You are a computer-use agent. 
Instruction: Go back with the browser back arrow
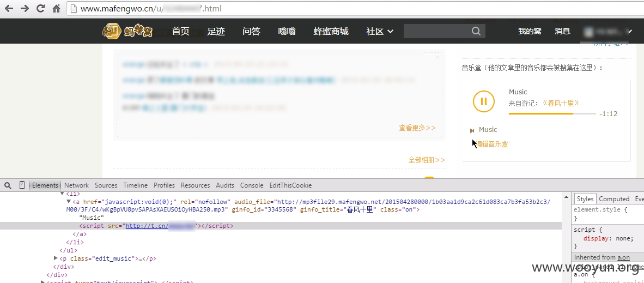[9, 8]
